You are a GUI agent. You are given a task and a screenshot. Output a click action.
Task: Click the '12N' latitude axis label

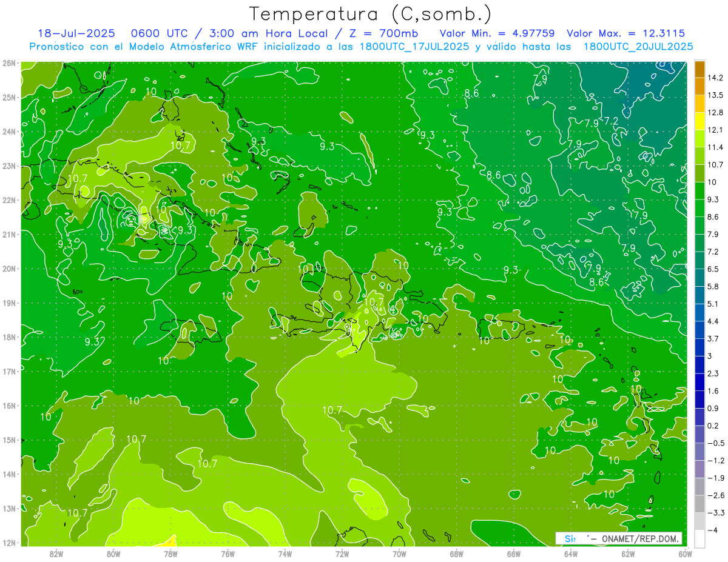coord(8,543)
